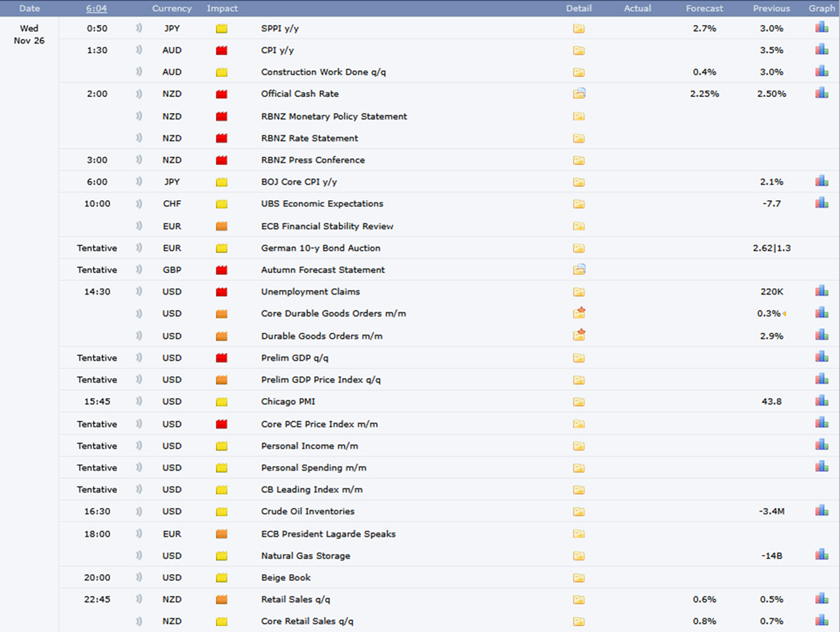Click the Currency column header
This screenshot has width=840, height=632.
click(172, 9)
